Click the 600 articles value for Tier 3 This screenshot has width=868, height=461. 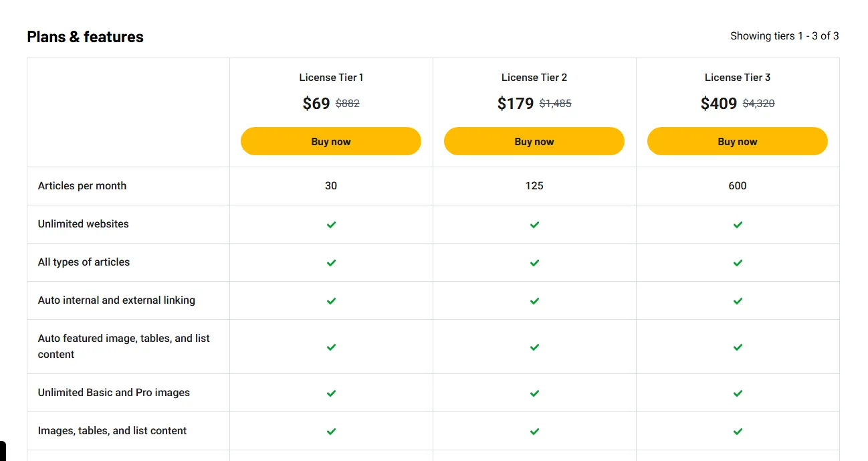click(x=738, y=186)
